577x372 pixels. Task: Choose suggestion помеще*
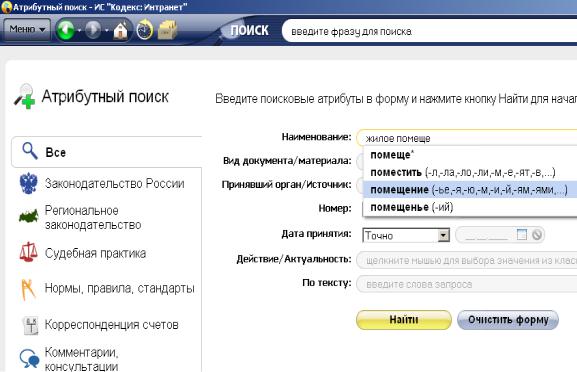[x=470, y=155]
